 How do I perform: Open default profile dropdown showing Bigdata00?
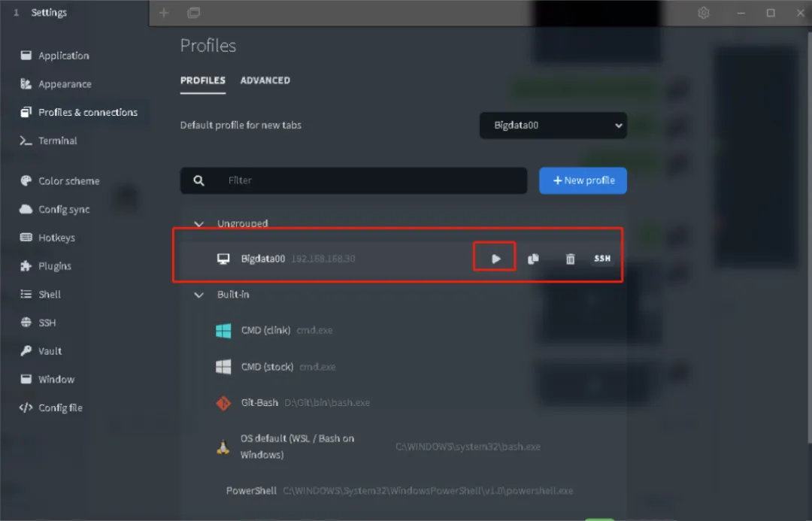pyautogui.click(x=553, y=126)
